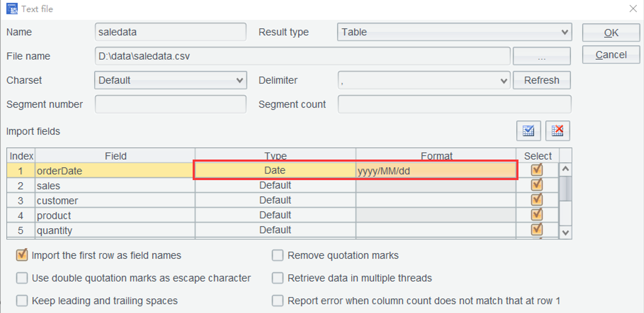Toggle 'Import the first row as field names'
Viewport: 644px width, 313px height.
click(22, 255)
